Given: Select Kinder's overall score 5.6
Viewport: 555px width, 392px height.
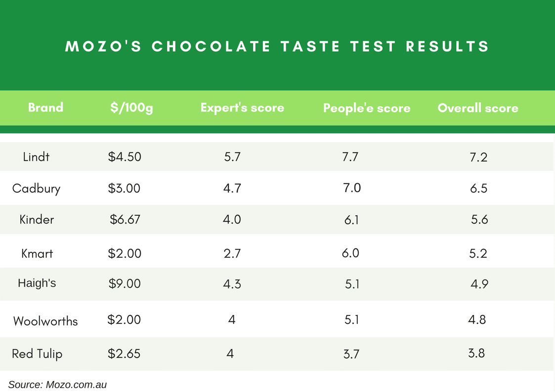Looking at the screenshot, I should (x=479, y=220).
